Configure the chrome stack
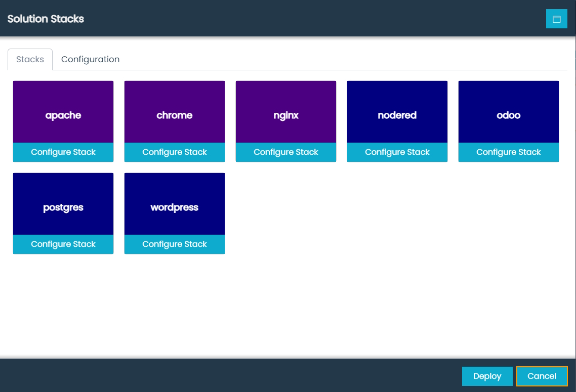The height and width of the screenshot is (392, 576). pyautogui.click(x=174, y=152)
